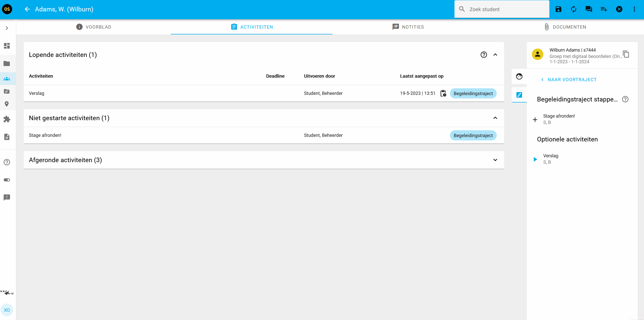Select the puzzle piece icon in sidebar
This screenshot has height=320, width=644.
7,119
